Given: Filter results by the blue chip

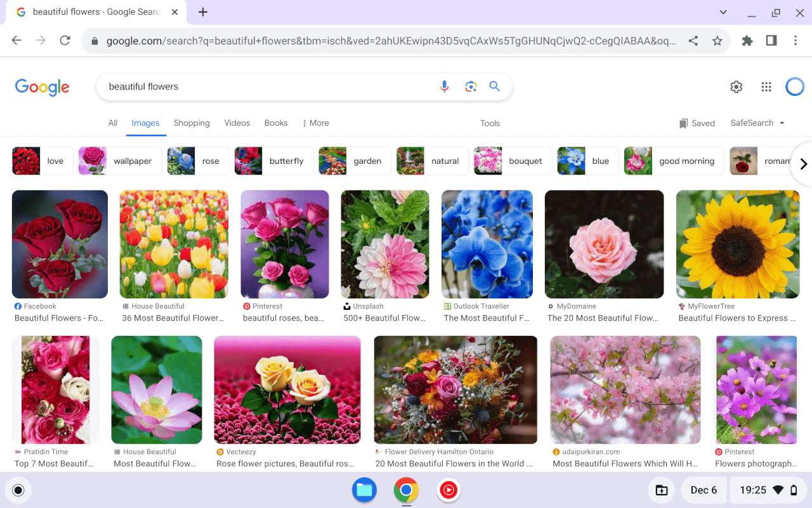Looking at the screenshot, I should point(587,161).
